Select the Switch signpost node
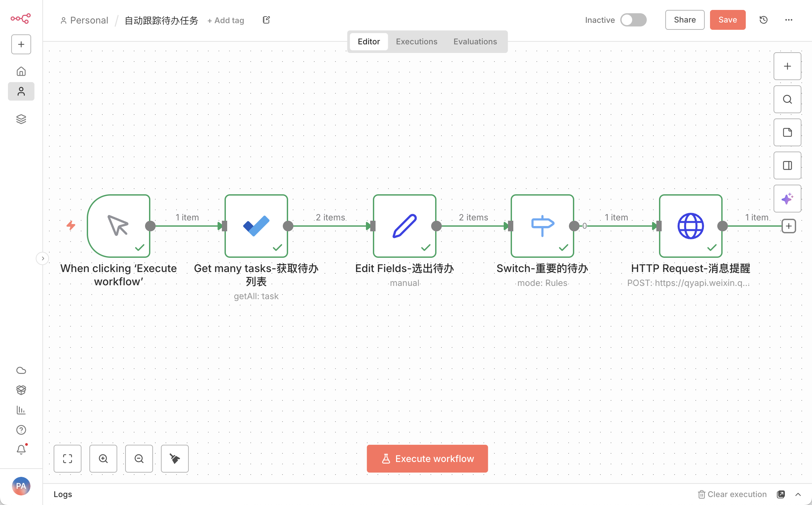 point(542,226)
